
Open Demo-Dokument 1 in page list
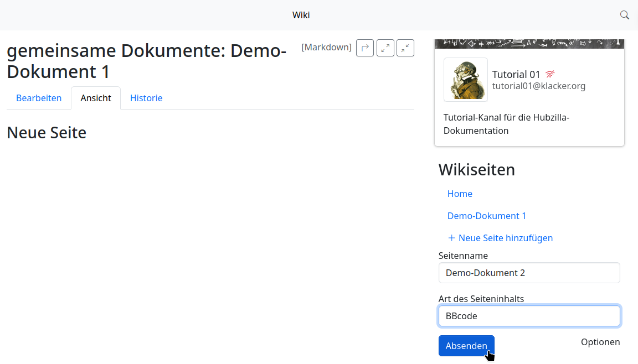coord(487,216)
